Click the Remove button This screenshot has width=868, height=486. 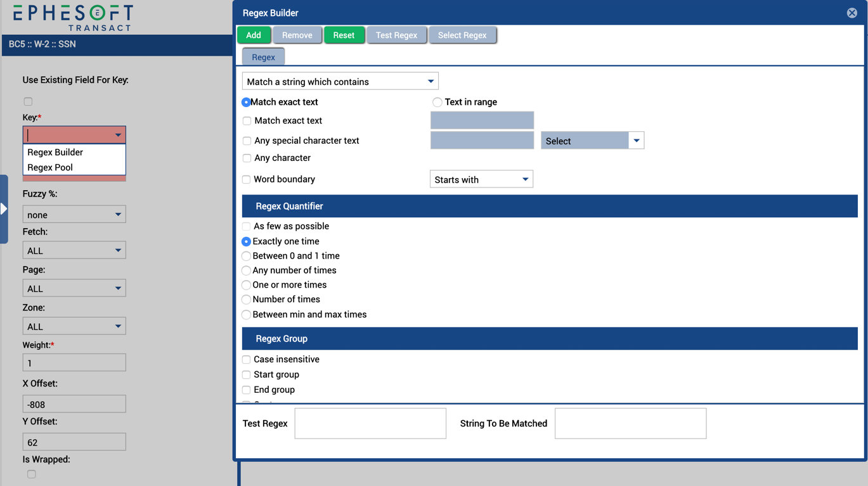(x=297, y=35)
